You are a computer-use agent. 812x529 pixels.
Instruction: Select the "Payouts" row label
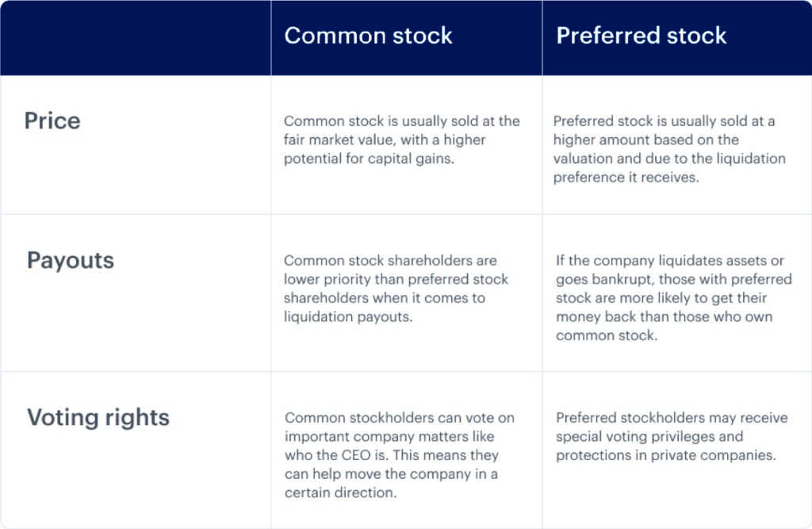(x=71, y=260)
